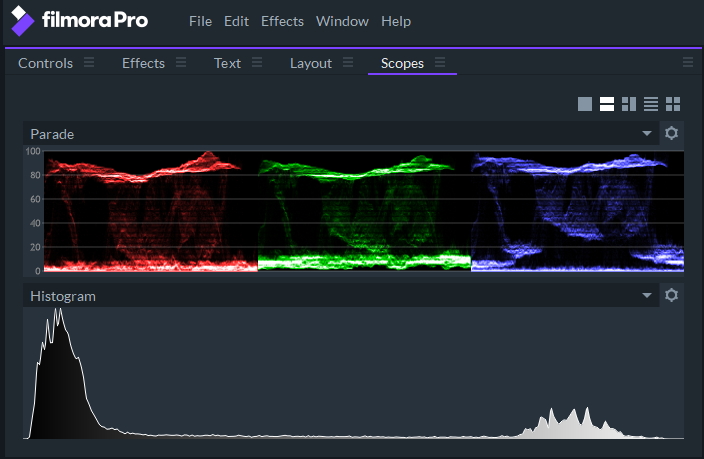The height and width of the screenshot is (459, 704).
Task: Click the FilmoraPro logo icon
Action: tap(23, 20)
